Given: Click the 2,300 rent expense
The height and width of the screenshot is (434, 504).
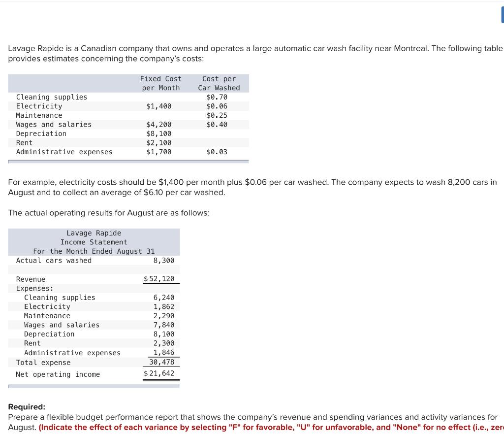Looking at the screenshot, I should click(163, 343).
